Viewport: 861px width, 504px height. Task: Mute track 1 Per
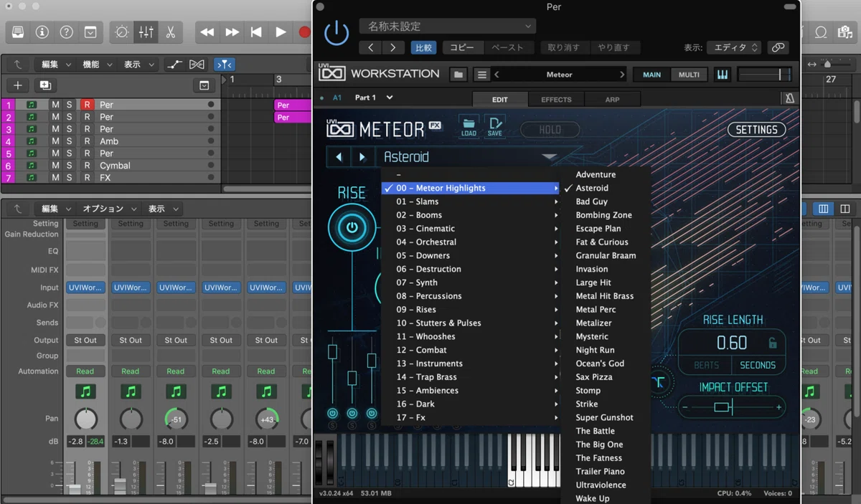point(55,105)
